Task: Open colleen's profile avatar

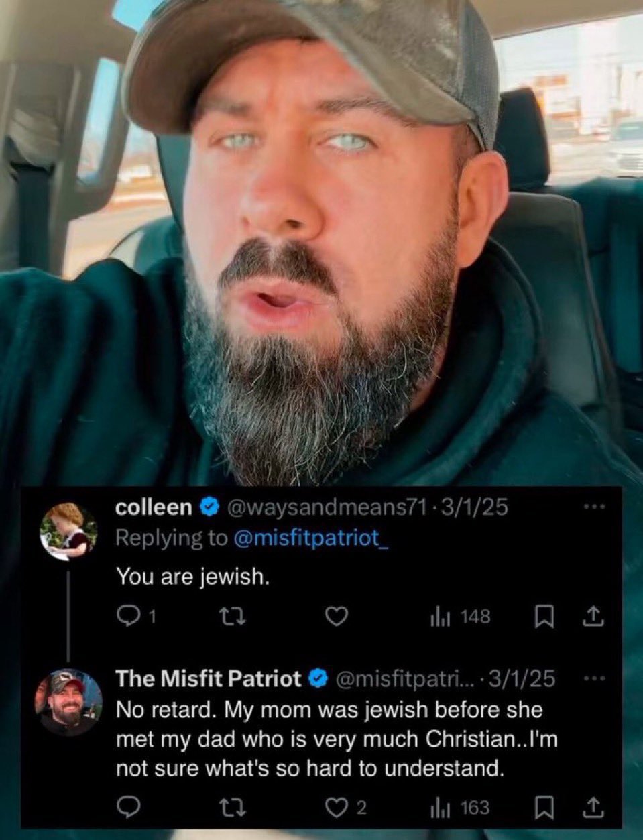Action: tap(68, 531)
